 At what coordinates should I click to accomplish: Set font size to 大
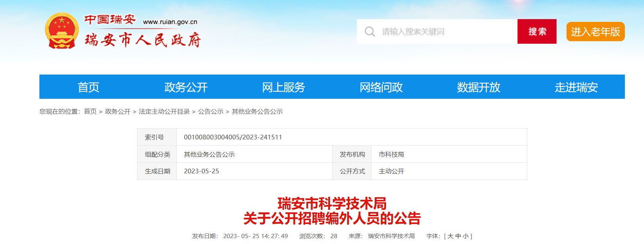tap(450, 236)
